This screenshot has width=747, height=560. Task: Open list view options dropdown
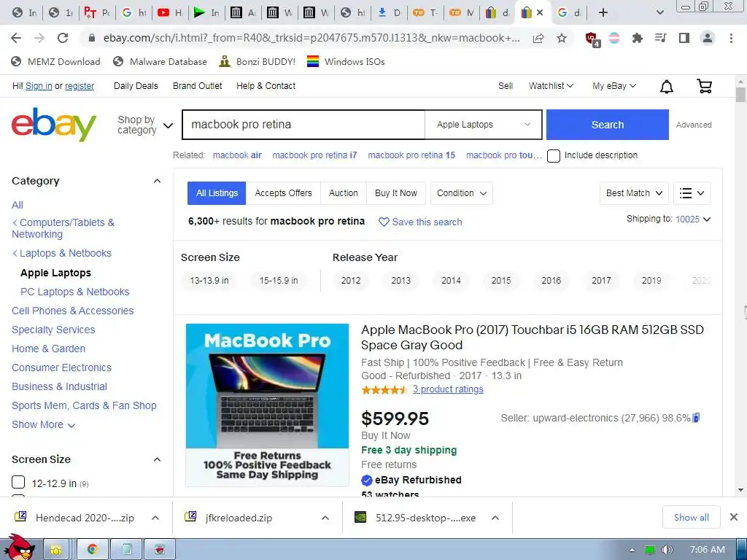coord(692,193)
